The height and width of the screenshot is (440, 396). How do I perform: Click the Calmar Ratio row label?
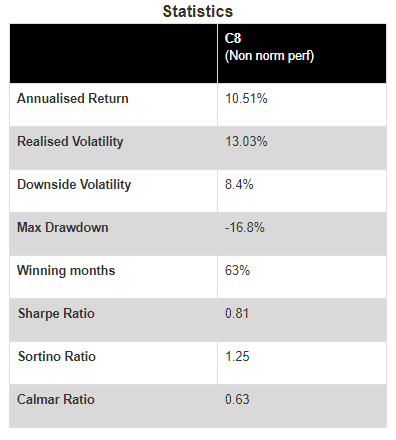56,399
